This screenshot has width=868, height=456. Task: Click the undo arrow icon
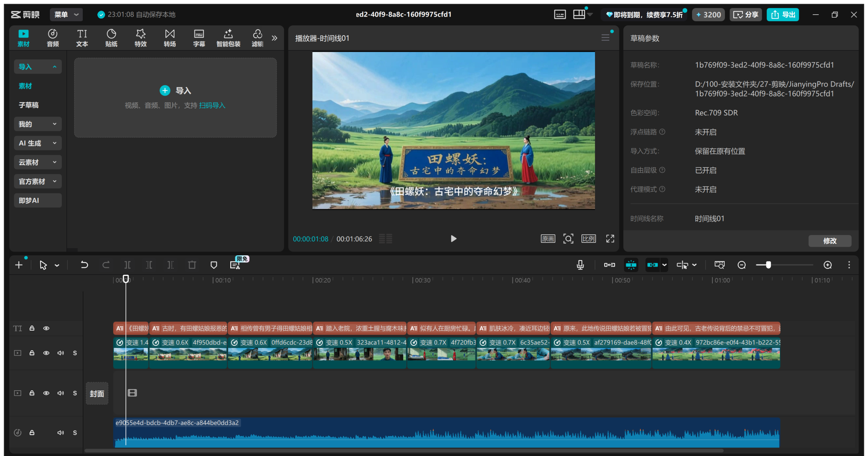coord(84,265)
